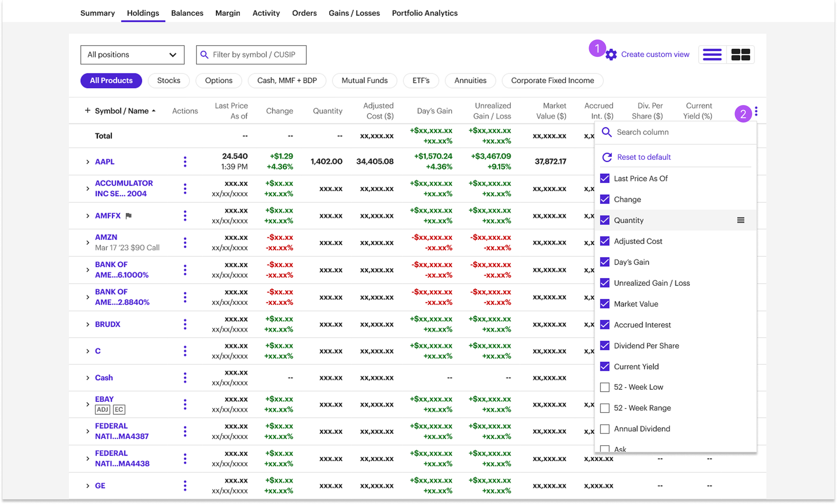Open column options three-dot menu in header
Image resolution: width=837 pixels, height=504 pixels.
756,111
